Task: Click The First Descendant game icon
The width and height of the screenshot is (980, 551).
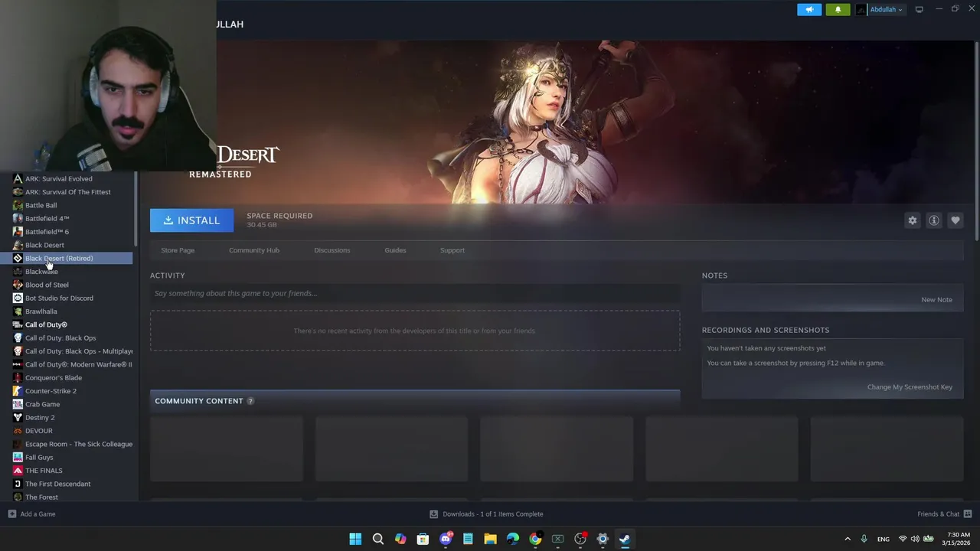Action: (18, 484)
